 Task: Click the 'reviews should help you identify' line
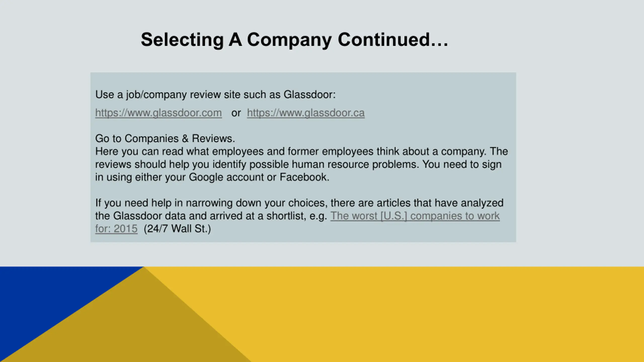point(298,164)
